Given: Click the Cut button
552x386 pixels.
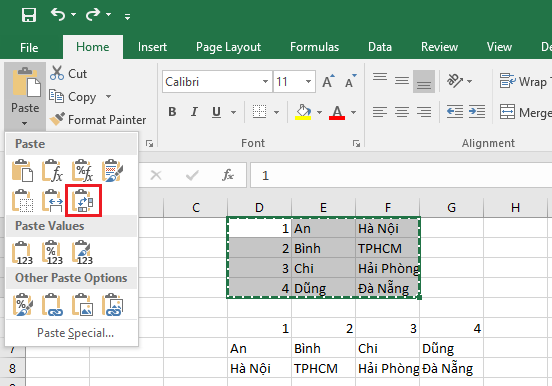Looking at the screenshot, I should (68, 74).
